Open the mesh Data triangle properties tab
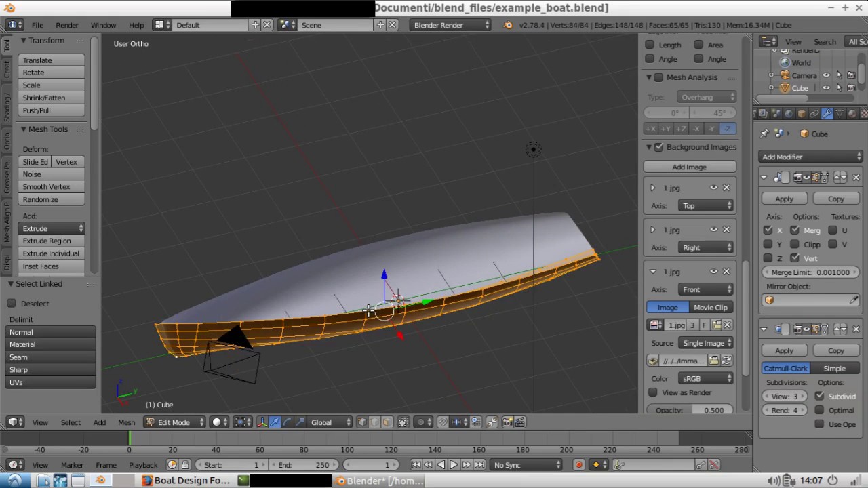This screenshot has height=488, width=868. (x=840, y=113)
